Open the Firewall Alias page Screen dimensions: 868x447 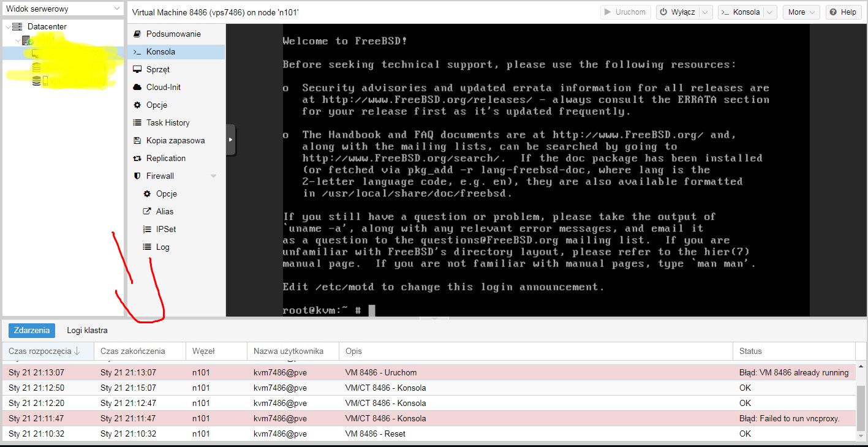164,212
